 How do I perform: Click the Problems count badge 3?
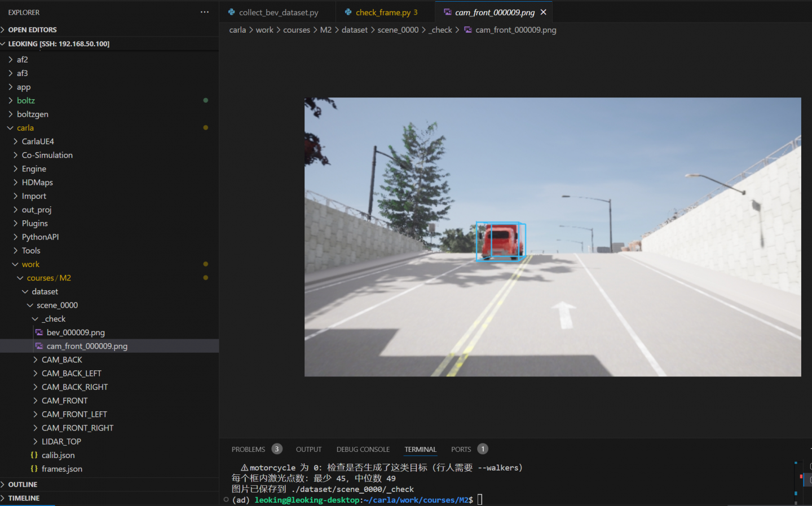[x=277, y=449]
